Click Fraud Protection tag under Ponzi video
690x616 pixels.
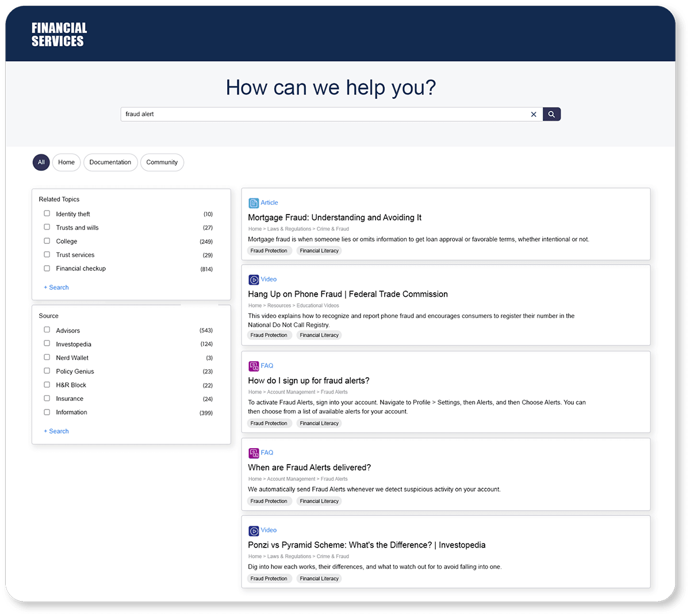click(x=269, y=579)
